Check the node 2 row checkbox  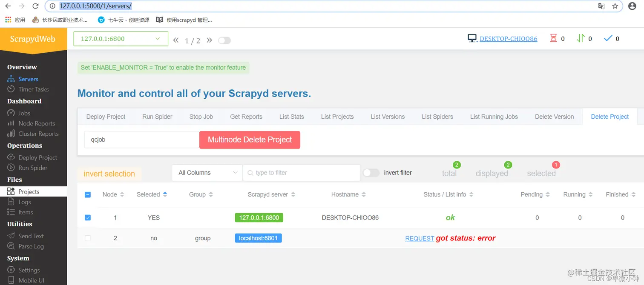[x=88, y=238]
